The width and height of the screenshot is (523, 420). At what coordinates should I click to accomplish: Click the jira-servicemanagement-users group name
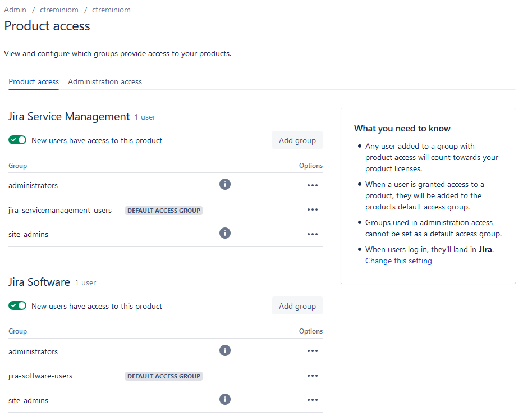click(x=60, y=211)
